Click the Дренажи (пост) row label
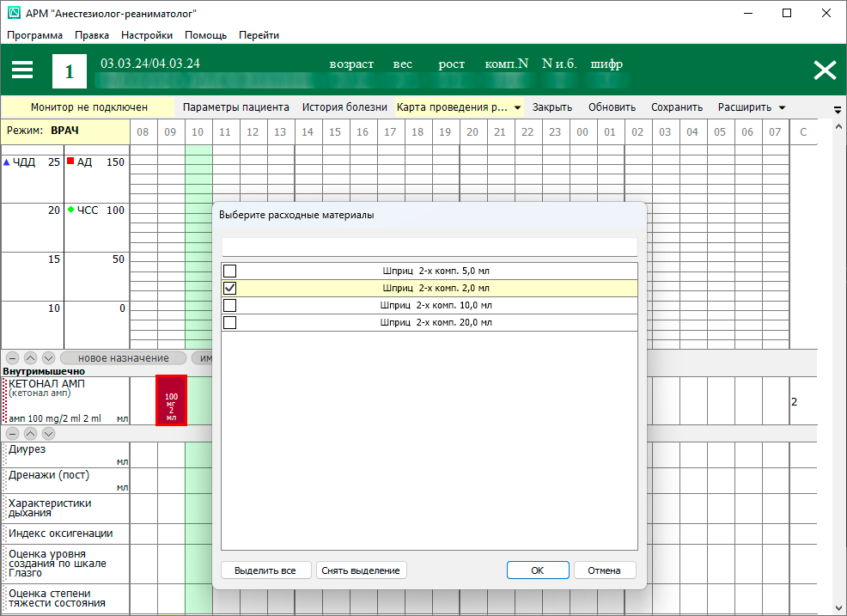 pyautogui.click(x=66, y=480)
